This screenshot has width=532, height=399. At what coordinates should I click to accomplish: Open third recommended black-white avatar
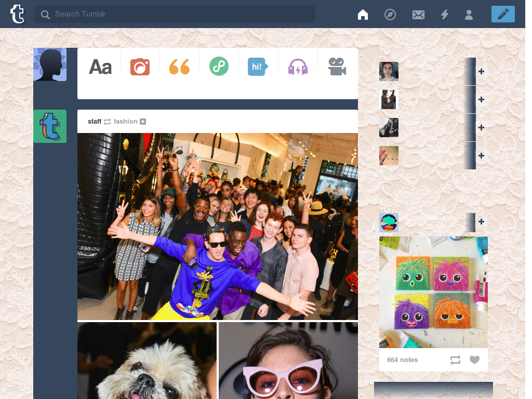pos(389,128)
